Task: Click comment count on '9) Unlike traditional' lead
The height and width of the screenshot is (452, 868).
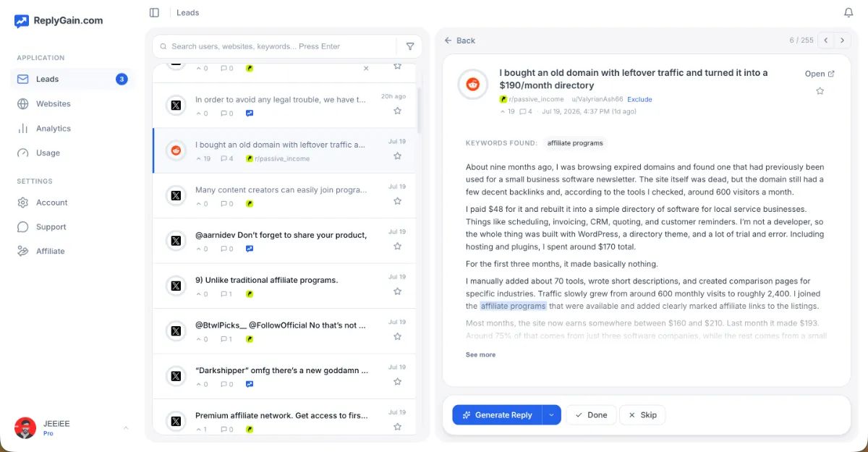Action: pos(226,294)
